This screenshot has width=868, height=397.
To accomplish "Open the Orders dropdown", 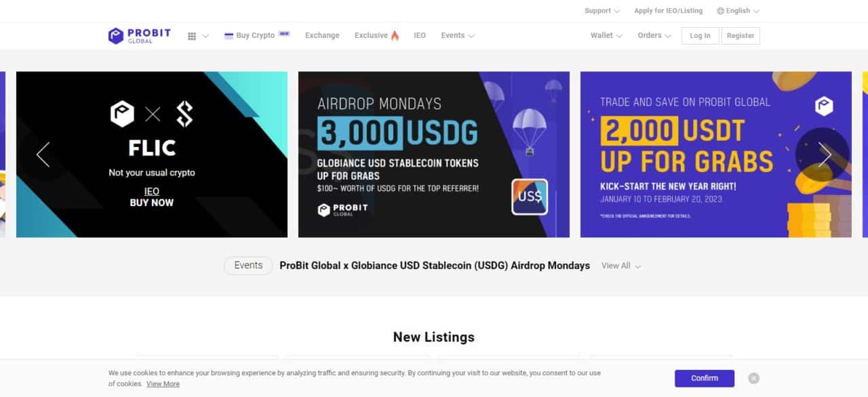I will pyautogui.click(x=654, y=36).
